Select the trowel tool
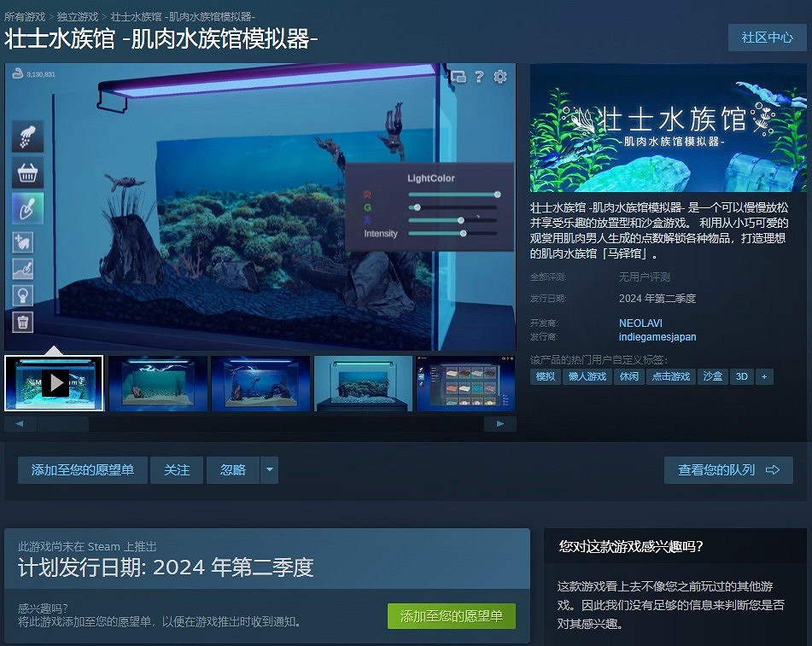 (x=26, y=207)
